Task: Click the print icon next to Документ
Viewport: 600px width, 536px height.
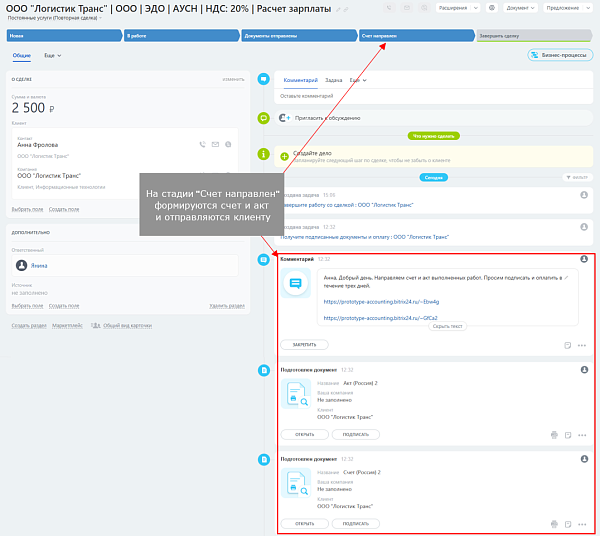Action: click(x=492, y=8)
